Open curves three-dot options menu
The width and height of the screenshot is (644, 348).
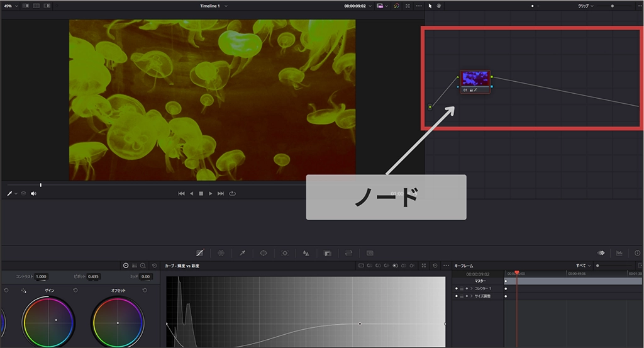tap(446, 266)
